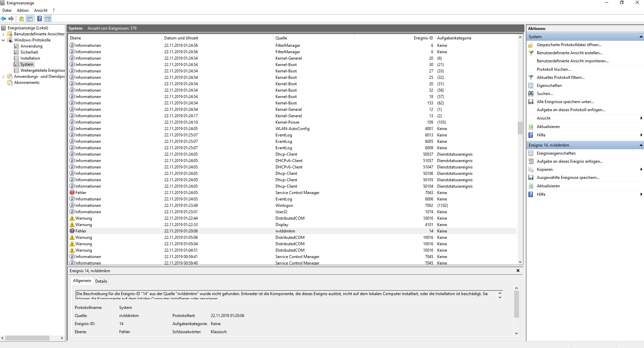The width and height of the screenshot is (644, 348).
Task: Collapse the Ereignis 14, nvlddmkm actions section
Action: point(641,145)
